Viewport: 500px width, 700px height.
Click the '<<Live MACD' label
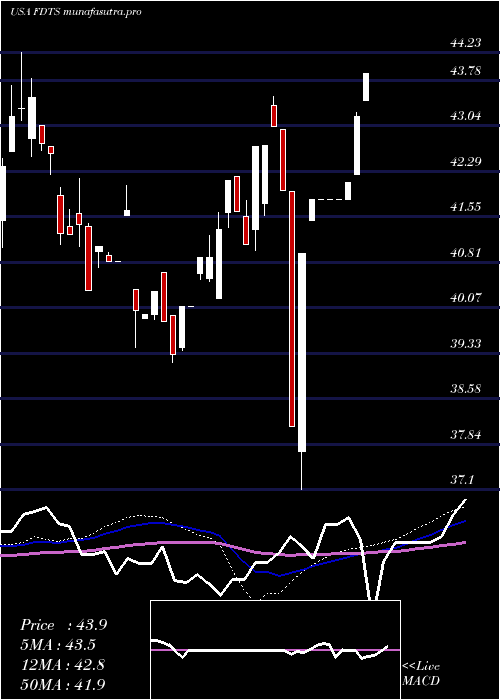coord(421,674)
